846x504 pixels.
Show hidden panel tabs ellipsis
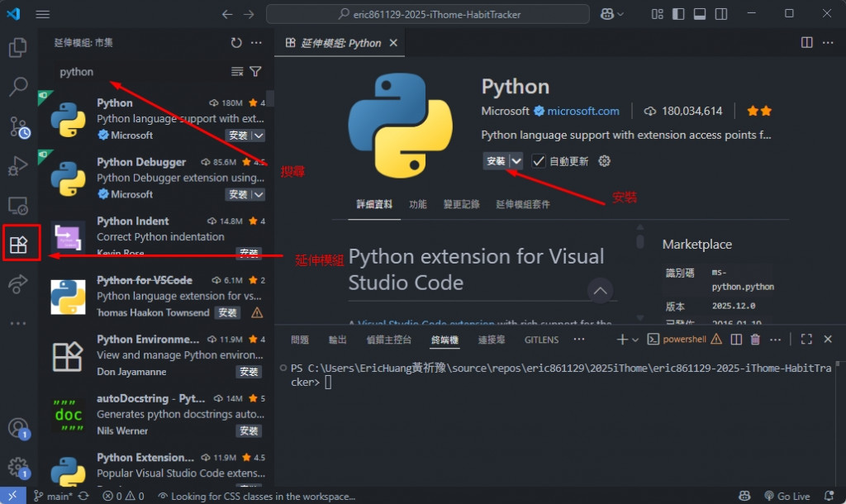tap(579, 339)
